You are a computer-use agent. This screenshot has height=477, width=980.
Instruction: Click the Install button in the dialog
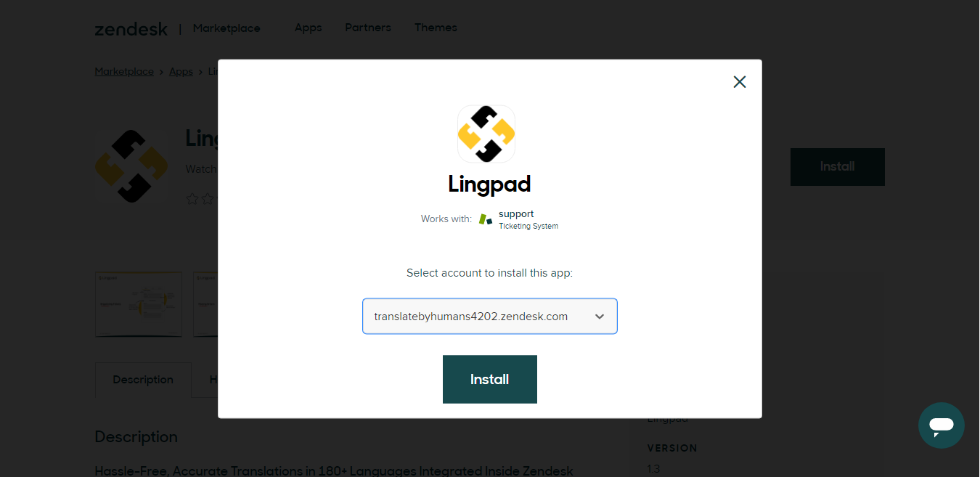pos(490,379)
